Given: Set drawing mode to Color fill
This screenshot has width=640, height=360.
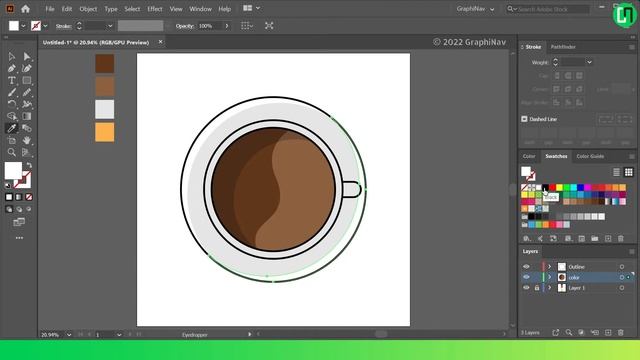Looking at the screenshot, I should coord(9,197).
